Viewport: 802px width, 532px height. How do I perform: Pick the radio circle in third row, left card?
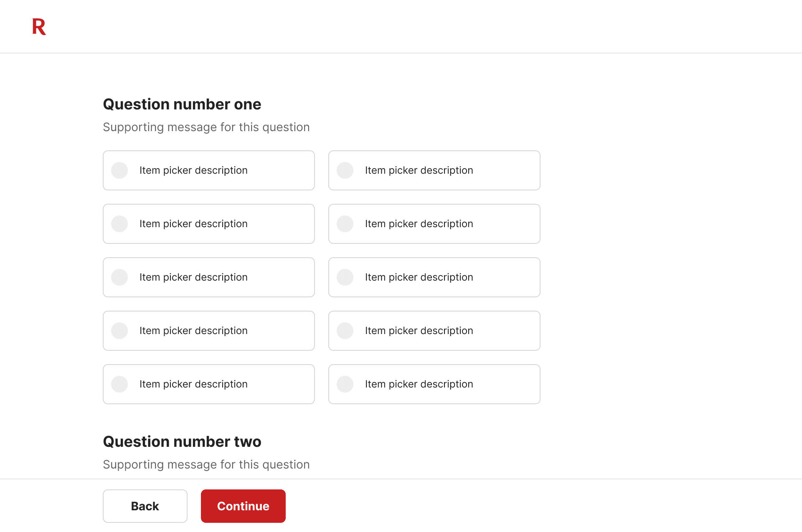click(x=119, y=277)
